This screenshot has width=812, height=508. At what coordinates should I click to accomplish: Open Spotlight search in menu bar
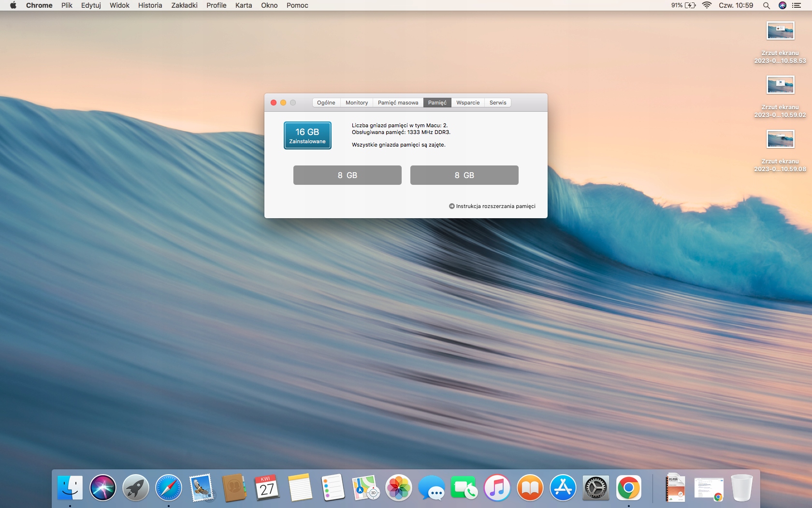(767, 5)
